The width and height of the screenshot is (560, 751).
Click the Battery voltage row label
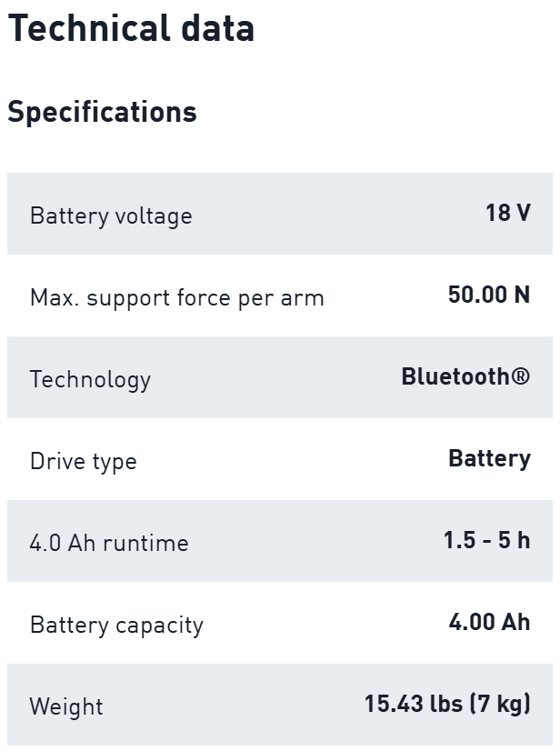111,215
